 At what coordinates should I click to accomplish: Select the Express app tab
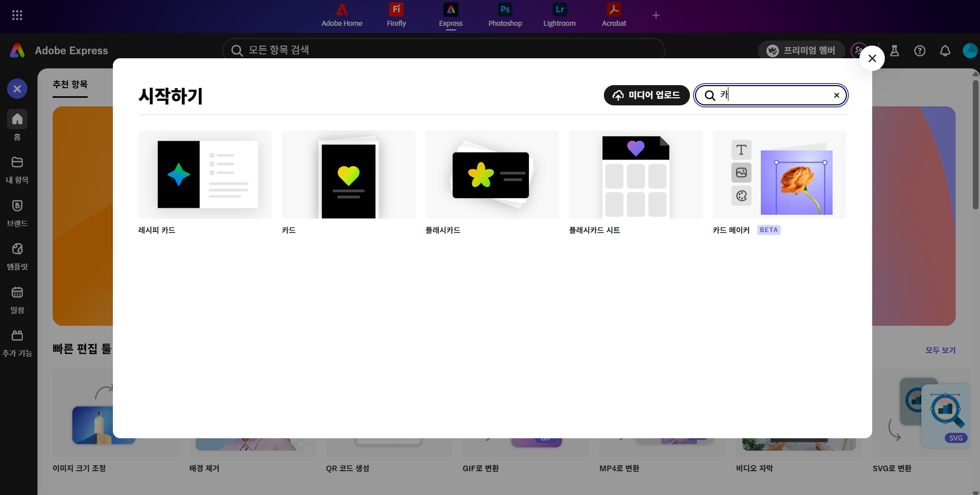[451, 16]
